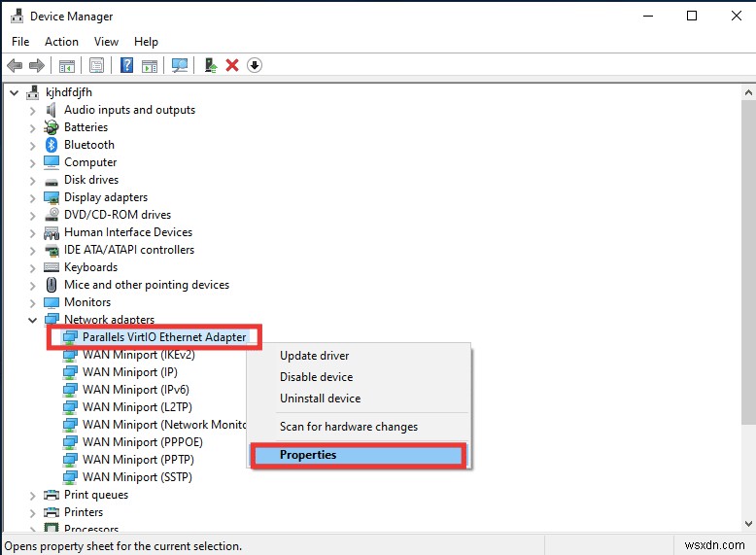Collapse the kjhdfdjfh root node
The height and width of the screenshot is (555, 756).
[15, 92]
